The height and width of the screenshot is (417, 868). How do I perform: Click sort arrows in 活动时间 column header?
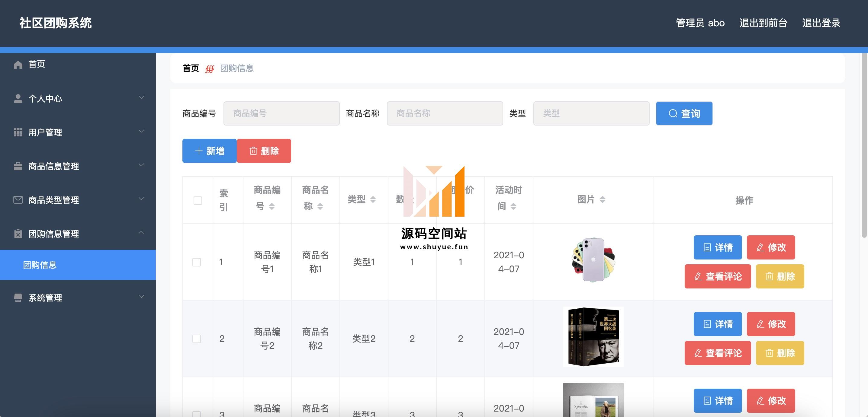point(513,206)
